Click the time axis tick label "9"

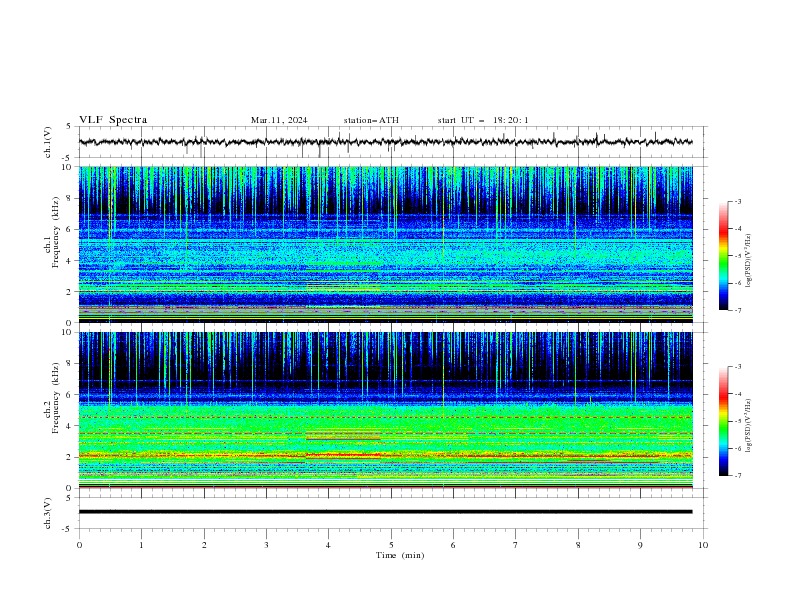[641, 545]
